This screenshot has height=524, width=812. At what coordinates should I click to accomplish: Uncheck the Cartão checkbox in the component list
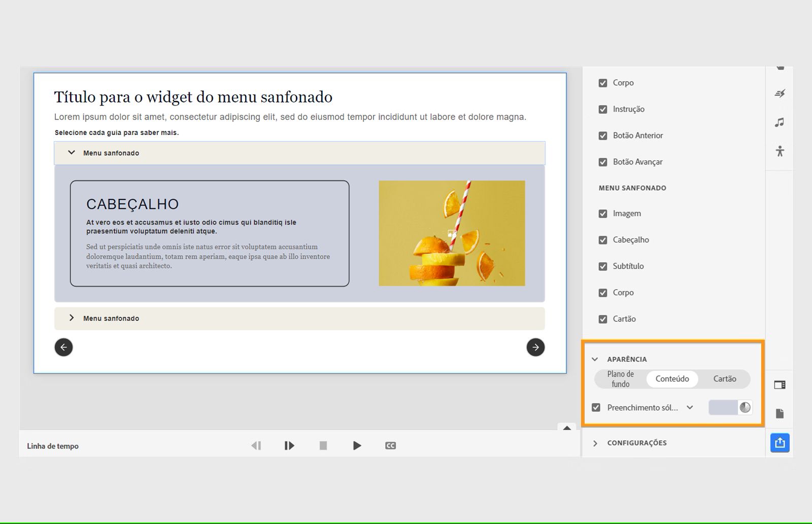pyautogui.click(x=603, y=319)
